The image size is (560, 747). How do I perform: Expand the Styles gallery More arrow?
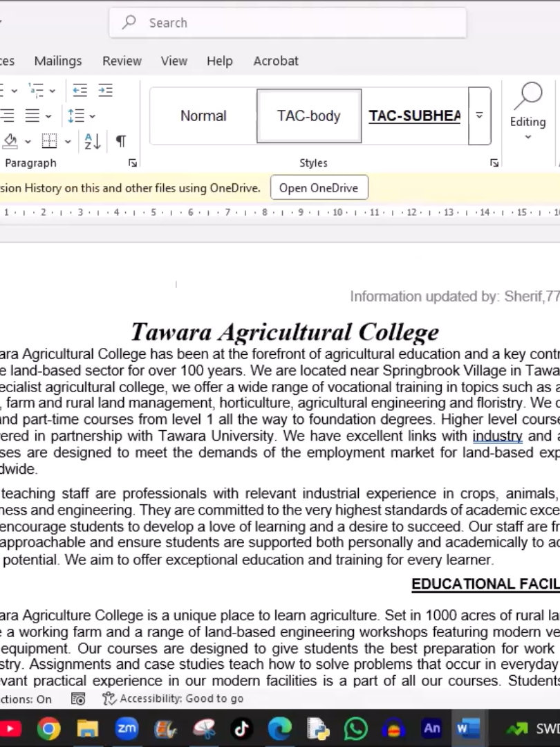coord(480,116)
